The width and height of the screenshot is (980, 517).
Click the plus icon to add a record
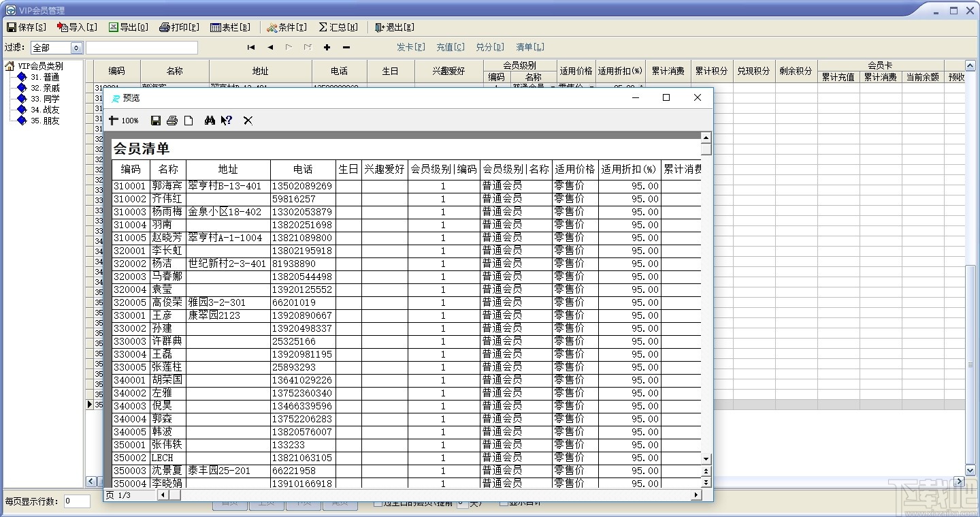click(x=327, y=47)
